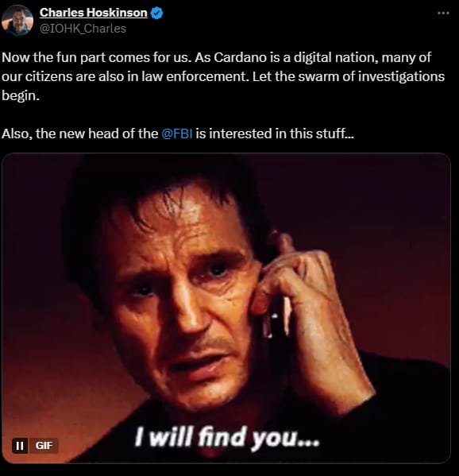459x476 pixels.
Task: Visit the @IOHK_Charles handle
Action: click(83, 29)
